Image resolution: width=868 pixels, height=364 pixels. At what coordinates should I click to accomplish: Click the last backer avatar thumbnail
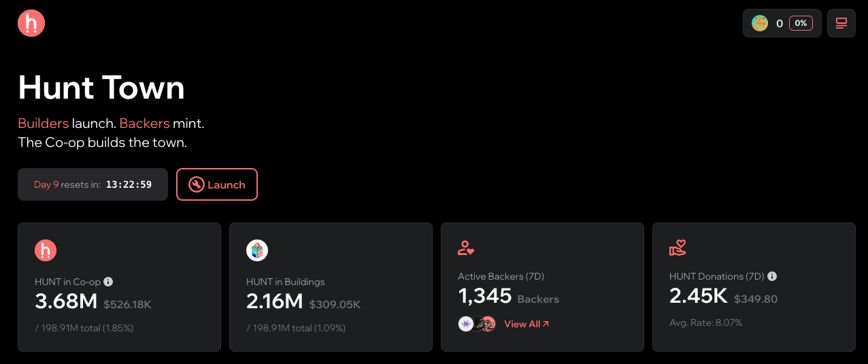(x=488, y=324)
